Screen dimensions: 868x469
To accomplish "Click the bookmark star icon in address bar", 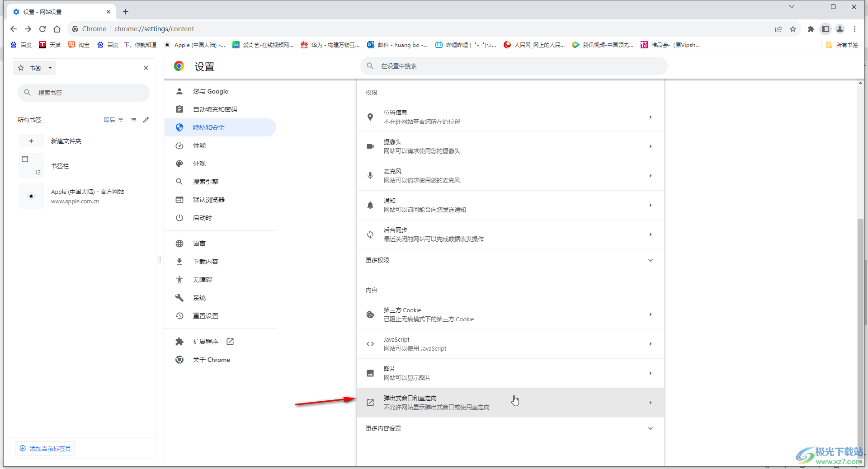I will [793, 29].
